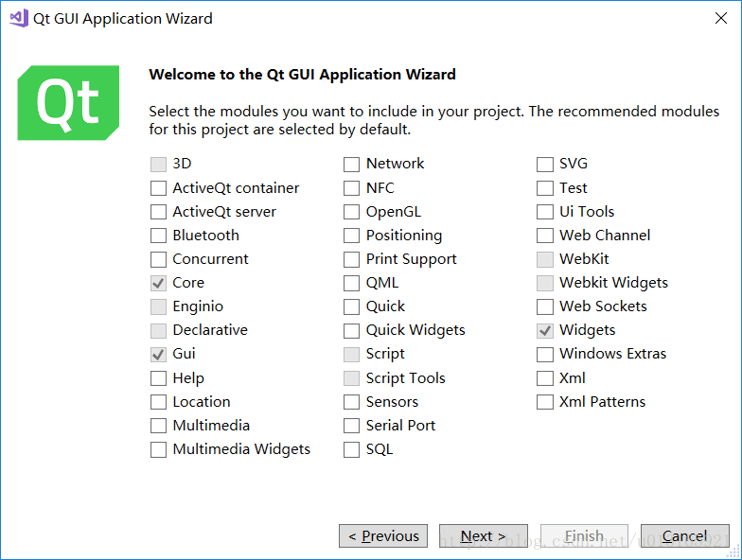Cancel the wizard

[x=684, y=536]
